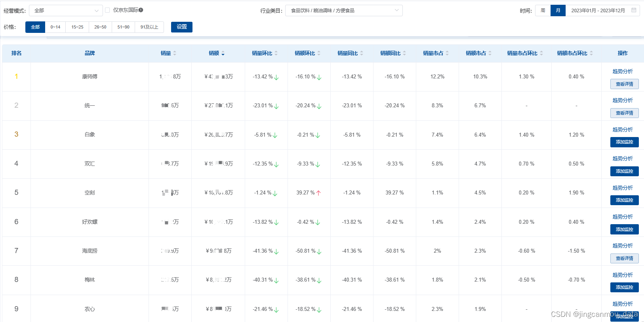This screenshot has width=644, height=322.
Task: Click the 空刻 brand name
Action: (x=90, y=192)
